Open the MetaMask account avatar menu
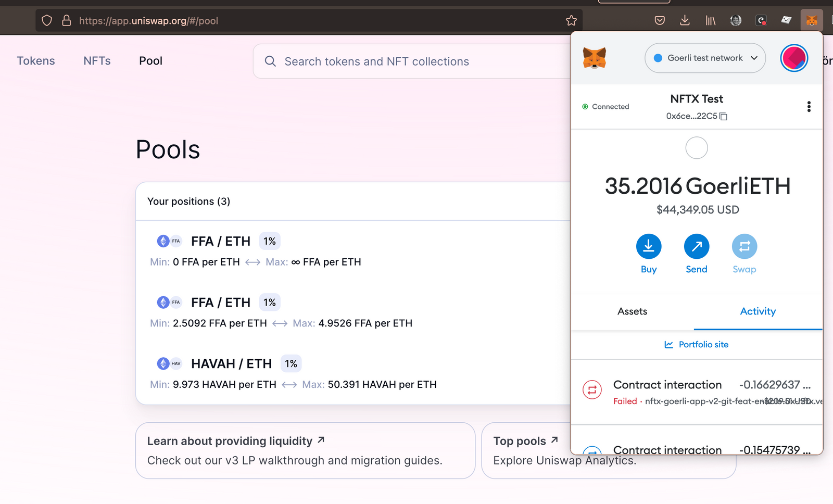This screenshot has height=504, width=833. coord(794,58)
